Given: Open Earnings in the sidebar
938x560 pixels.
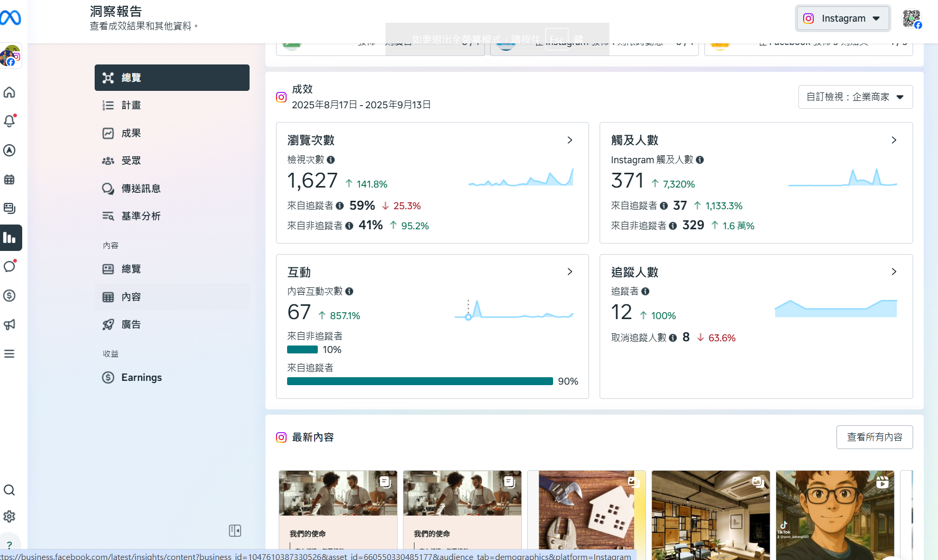Looking at the screenshot, I should pos(141,377).
